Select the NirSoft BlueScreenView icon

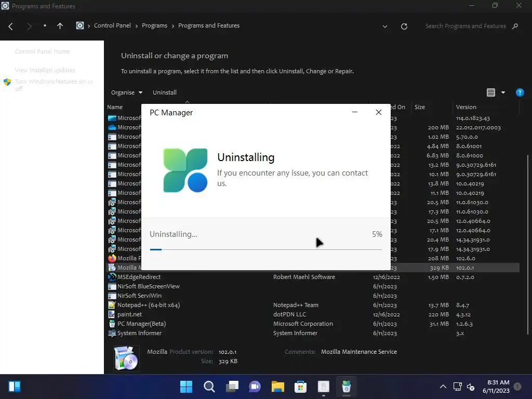(112, 286)
